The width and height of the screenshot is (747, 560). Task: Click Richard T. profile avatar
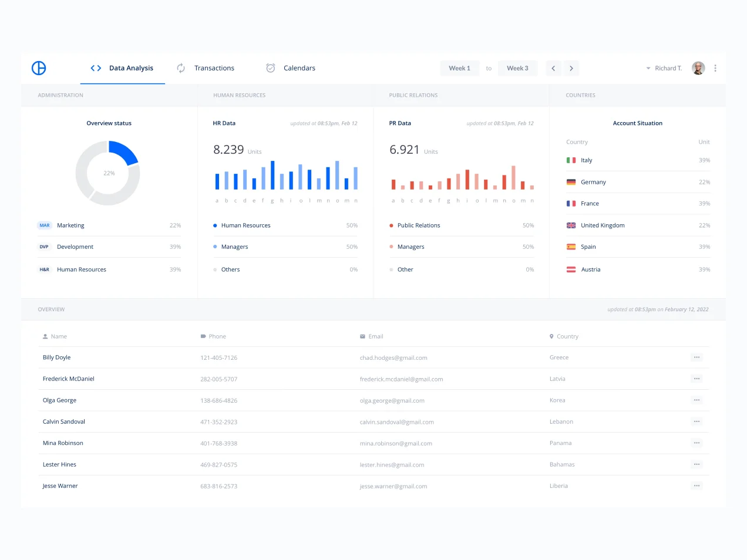pos(698,68)
